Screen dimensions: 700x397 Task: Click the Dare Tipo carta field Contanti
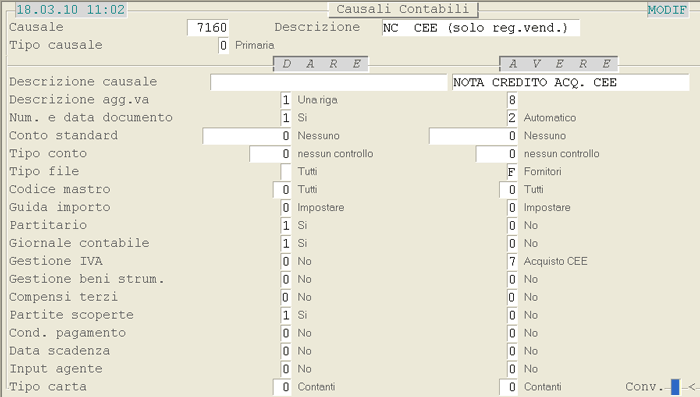click(282, 387)
